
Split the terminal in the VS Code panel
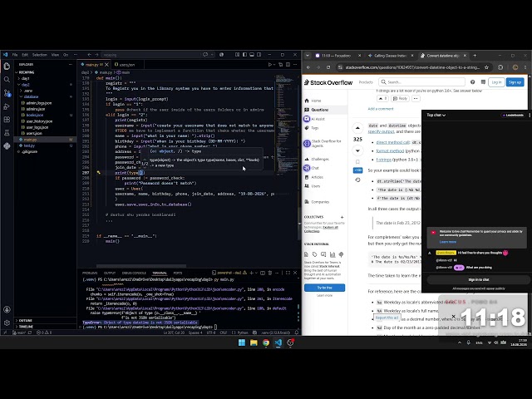(x=263, y=273)
